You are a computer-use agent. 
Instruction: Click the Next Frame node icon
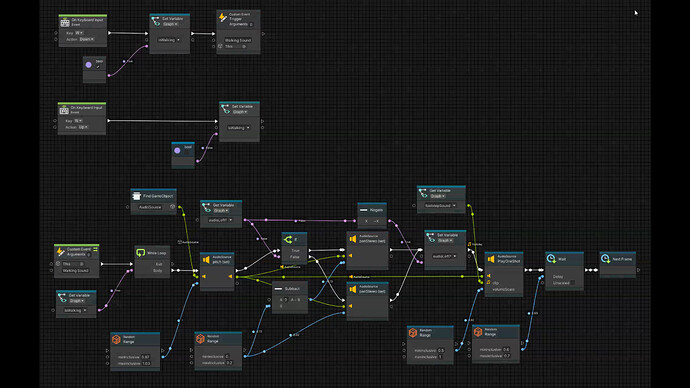[606, 259]
